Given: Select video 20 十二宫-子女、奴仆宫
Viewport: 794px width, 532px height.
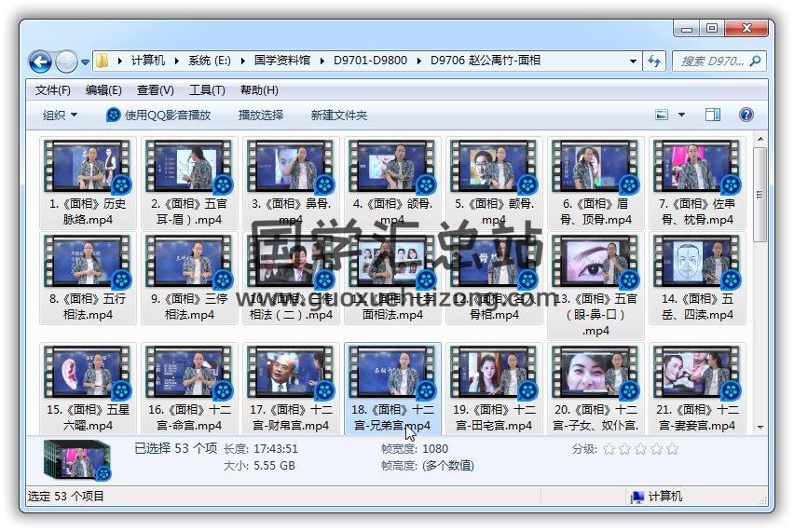Looking at the screenshot, I should click(x=596, y=389).
